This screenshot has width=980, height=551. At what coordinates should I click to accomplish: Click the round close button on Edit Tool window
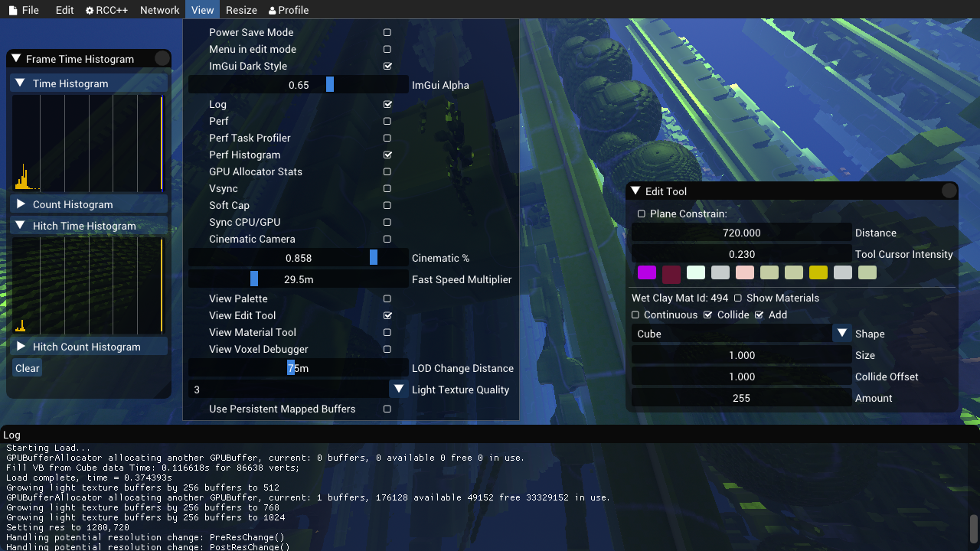pos(949,191)
